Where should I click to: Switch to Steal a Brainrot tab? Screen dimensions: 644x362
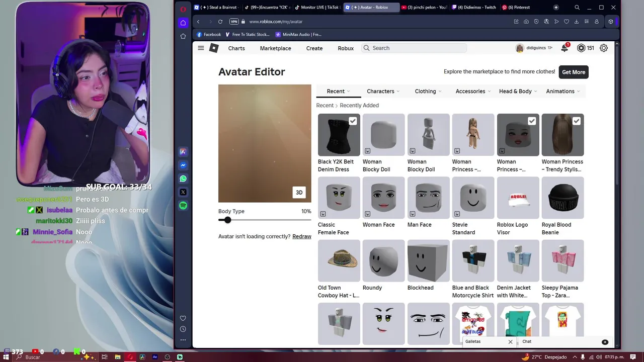(x=216, y=8)
